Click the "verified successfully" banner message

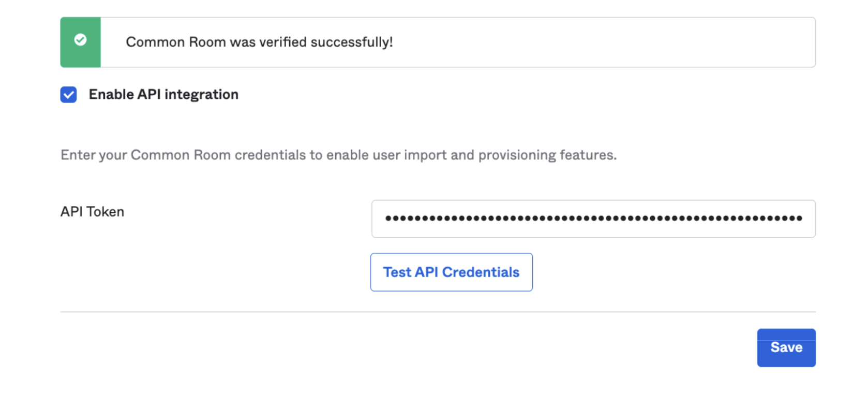click(259, 42)
